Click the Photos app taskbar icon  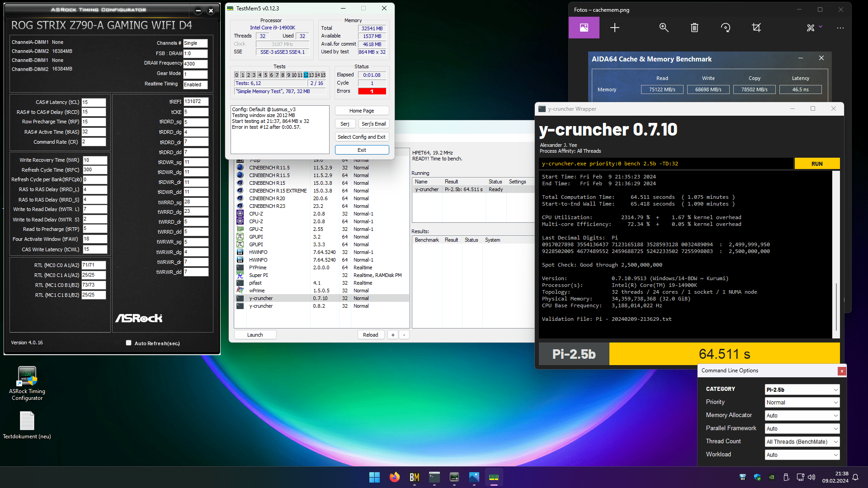click(474, 477)
